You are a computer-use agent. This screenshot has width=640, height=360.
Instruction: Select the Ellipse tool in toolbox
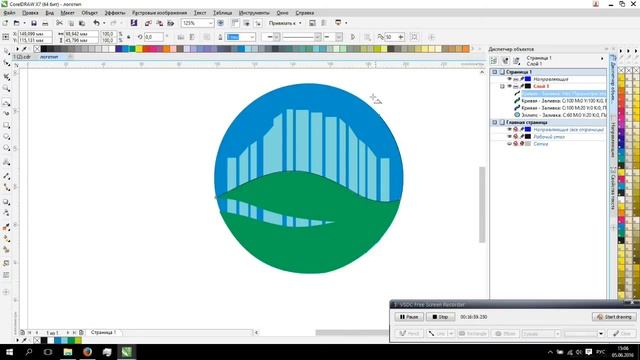(x=6, y=137)
